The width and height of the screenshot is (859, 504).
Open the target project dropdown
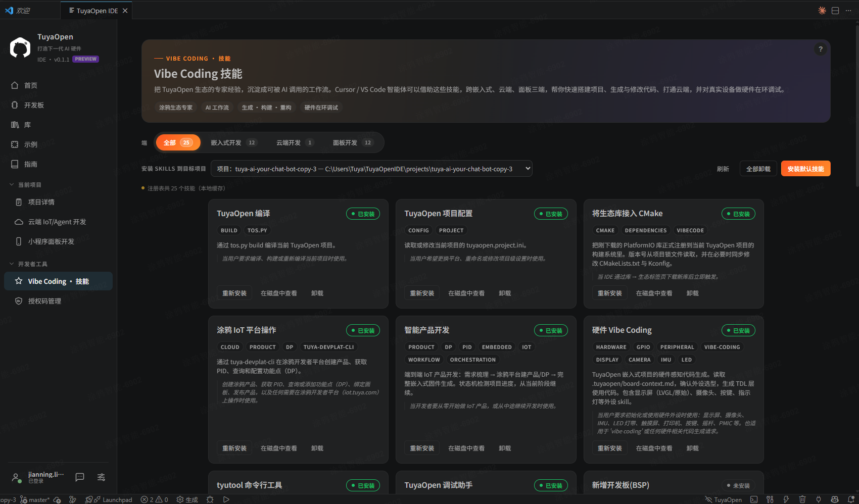click(371, 169)
